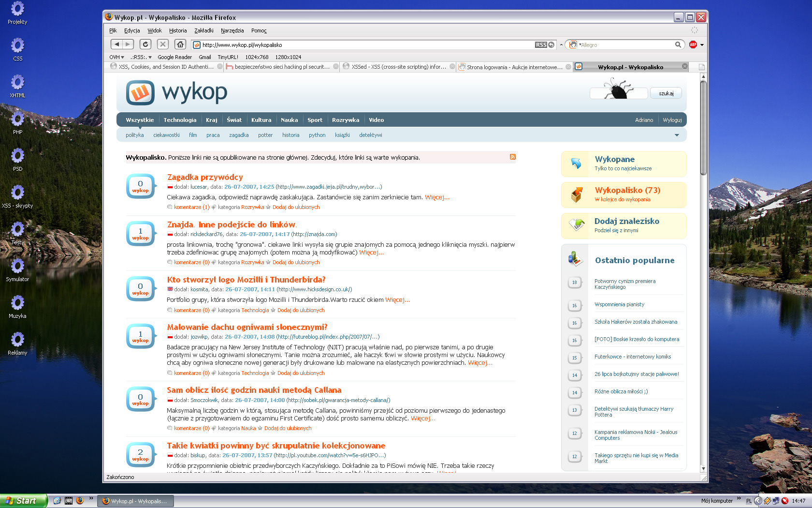Click the RSS badge in address bar
Viewport: 812px width, 508px height.
pos(541,45)
